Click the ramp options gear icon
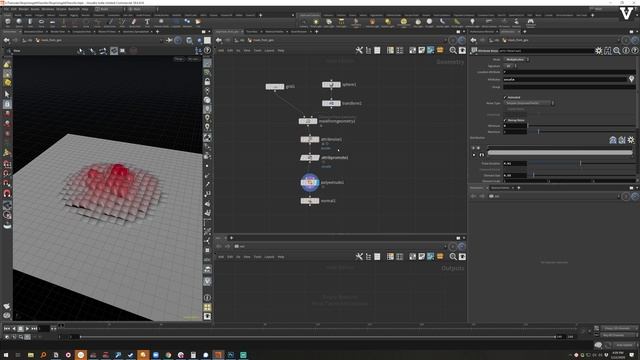The height and width of the screenshot is (360, 640). (x=631, y=140)
